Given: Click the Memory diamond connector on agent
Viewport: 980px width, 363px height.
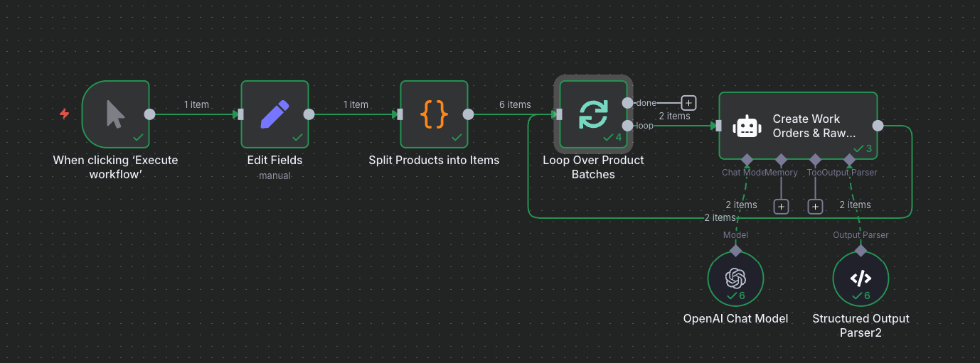Looking at the screenshot, I should (781, 159).
